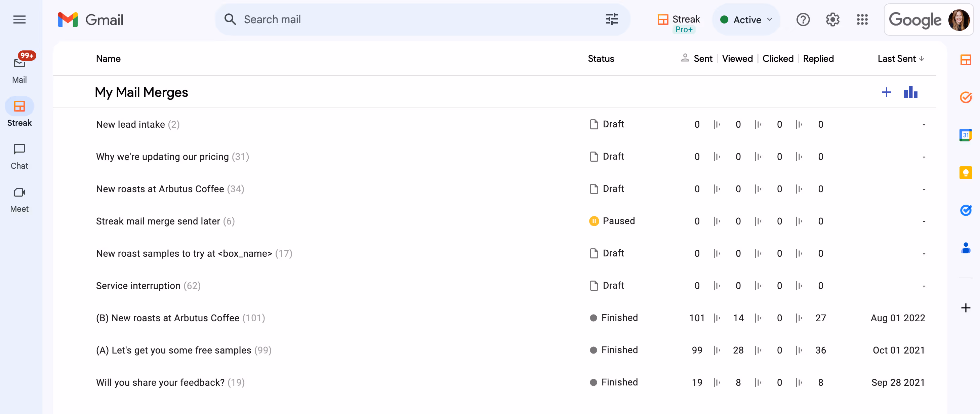Open the Service interruption mail merge
This screenshot has height=414, width=980.
(138, 286)
